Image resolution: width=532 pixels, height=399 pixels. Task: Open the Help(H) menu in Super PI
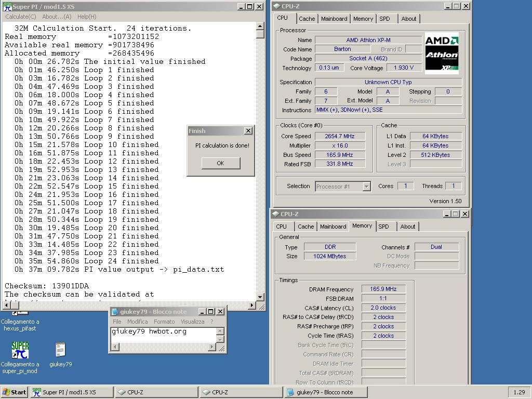pos(87,17)
